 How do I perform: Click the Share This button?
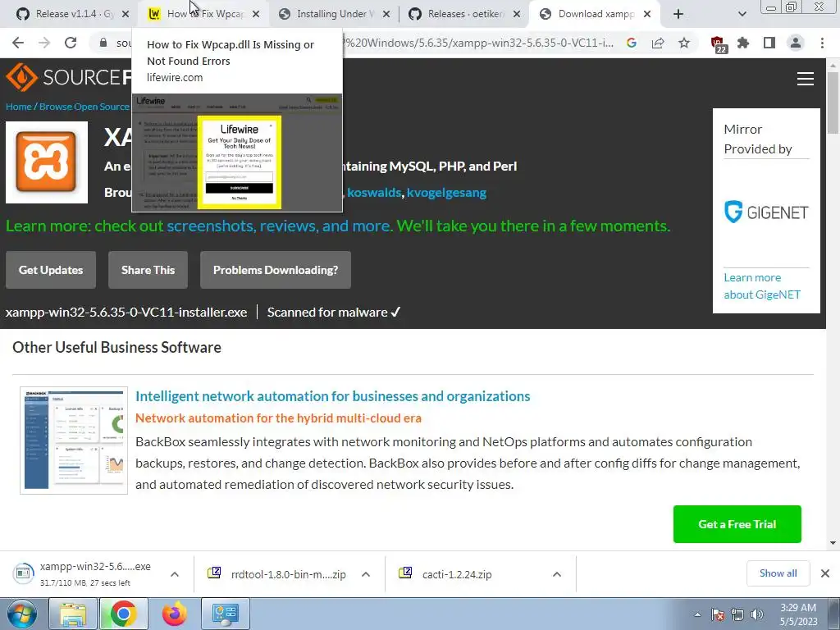click(148, 270)
